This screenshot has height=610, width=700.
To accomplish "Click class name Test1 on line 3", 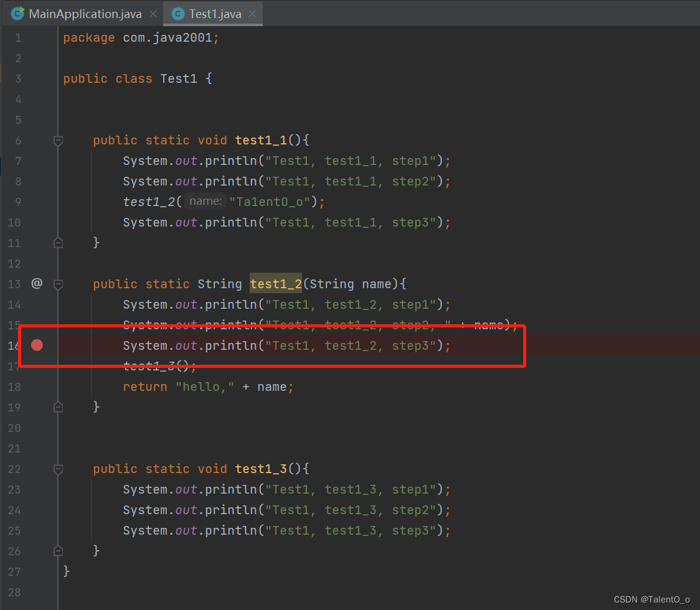I will [179, 79].
